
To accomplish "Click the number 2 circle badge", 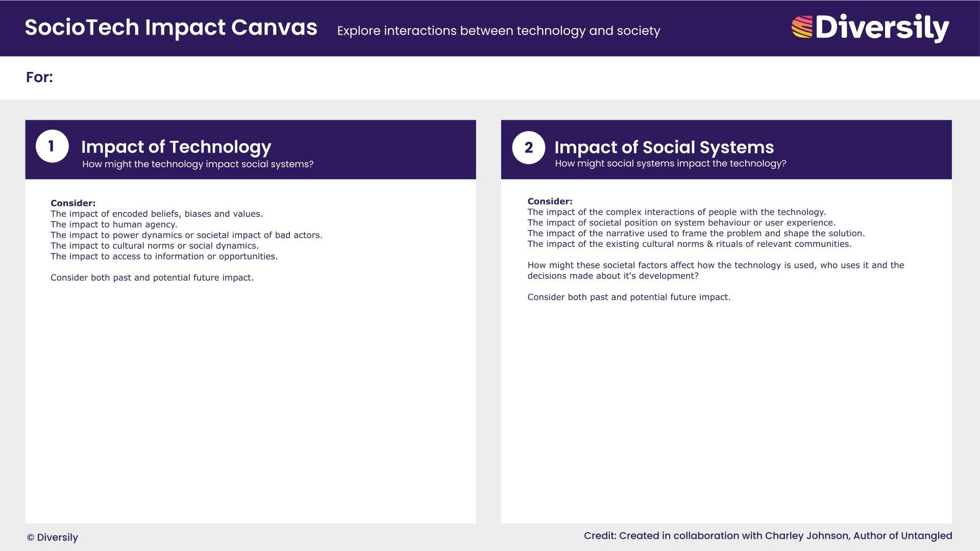I will click(x=528, y=148).
